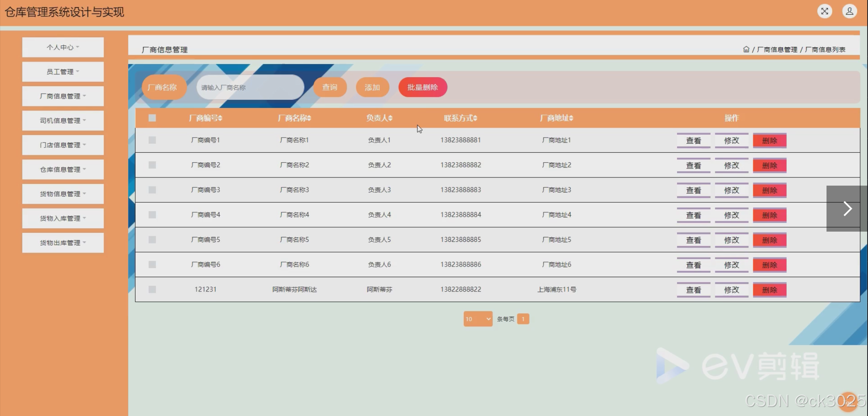Expand 货物出库管理 sidebar menu
Screen dimensions: 868x416
point(63,243)
